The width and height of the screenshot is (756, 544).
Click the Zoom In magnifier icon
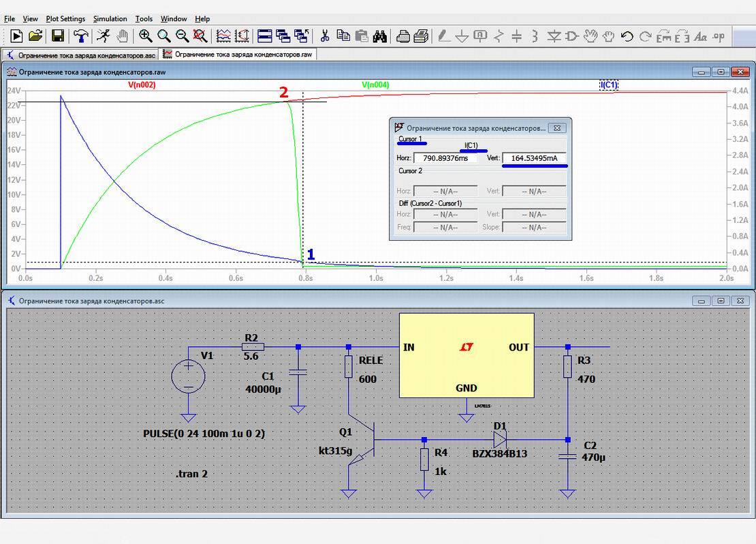(145, 35)
